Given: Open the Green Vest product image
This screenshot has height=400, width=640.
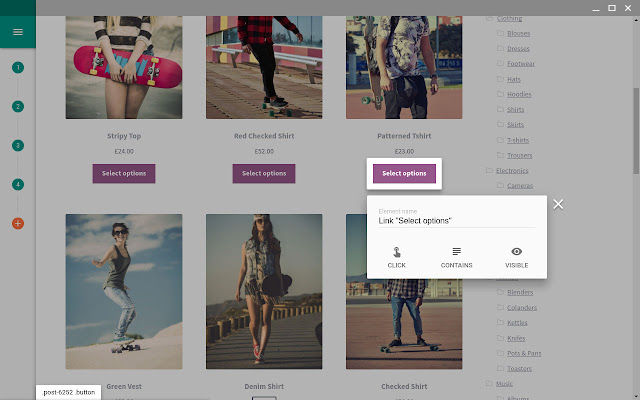Looking at the screenshot, I should point(124,291).
